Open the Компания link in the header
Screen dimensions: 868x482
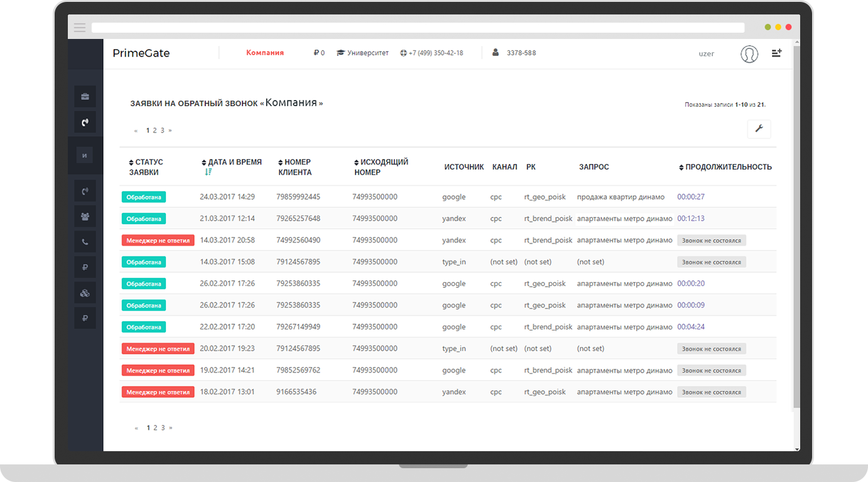[264, 53]
